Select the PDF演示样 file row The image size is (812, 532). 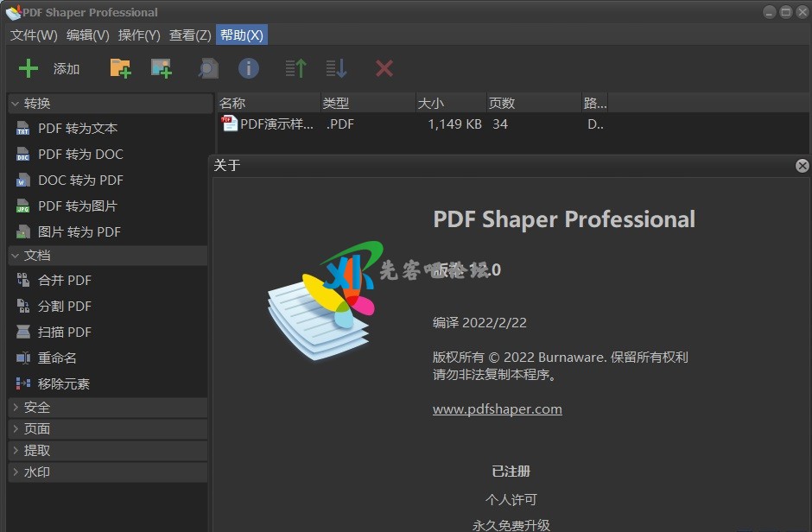click(276, 124)
